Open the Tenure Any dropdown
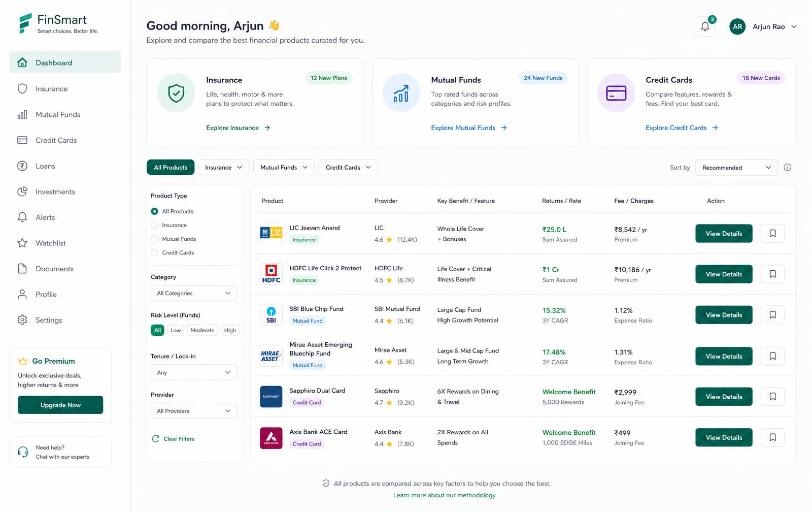 coord(194,372)
